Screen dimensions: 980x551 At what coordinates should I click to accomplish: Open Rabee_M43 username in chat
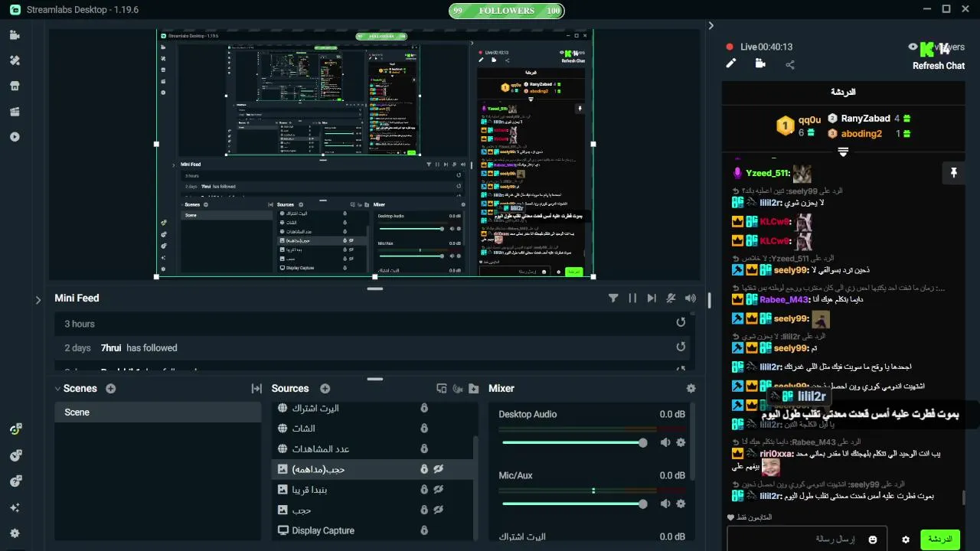(784, 299)
